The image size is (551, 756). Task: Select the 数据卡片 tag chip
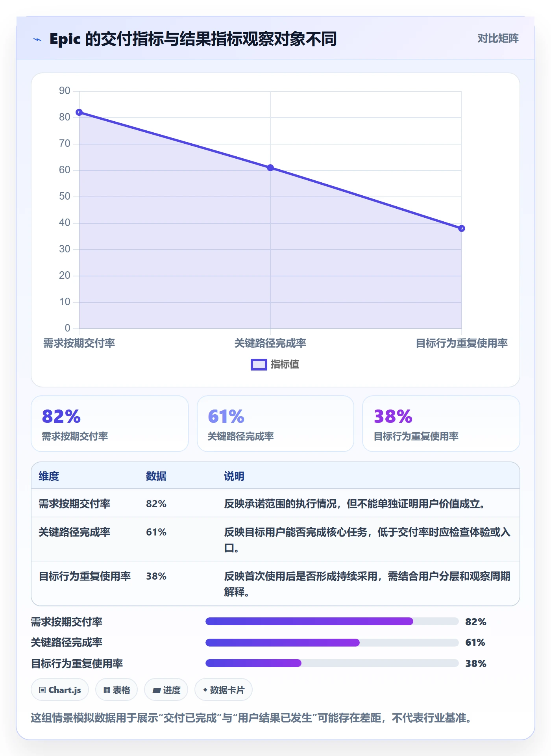point(224,689)
